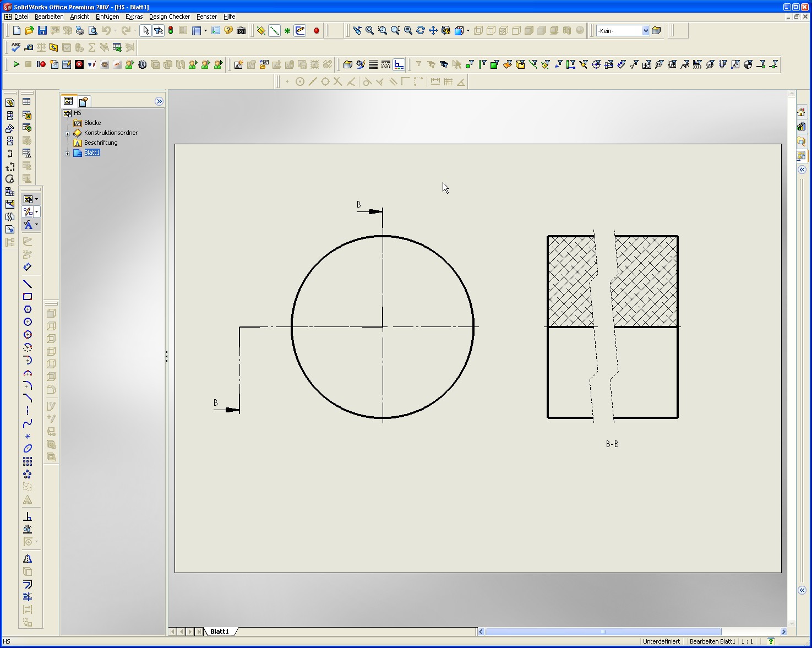The height and width of the screenshot is (648, 812).
Task: Select the Line sketch tool
Action: (x=27, y=284)
